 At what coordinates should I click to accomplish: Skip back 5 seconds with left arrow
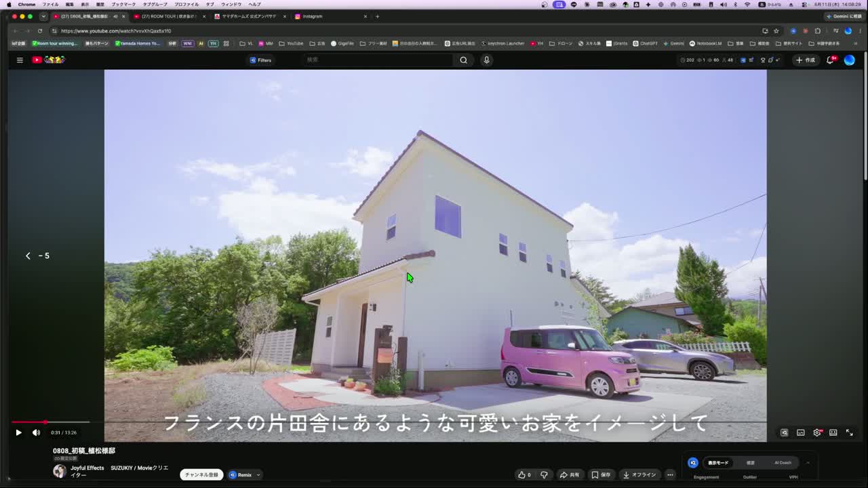click(28, 256)
